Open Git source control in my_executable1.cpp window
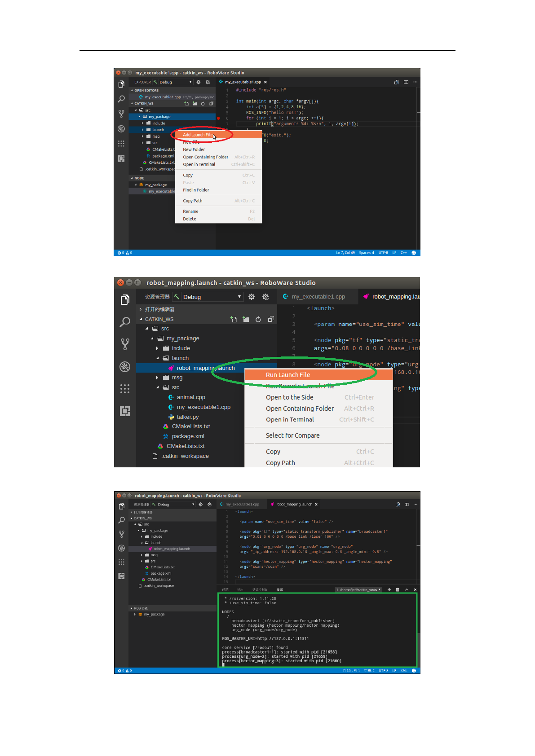 [x=121, y=114]
